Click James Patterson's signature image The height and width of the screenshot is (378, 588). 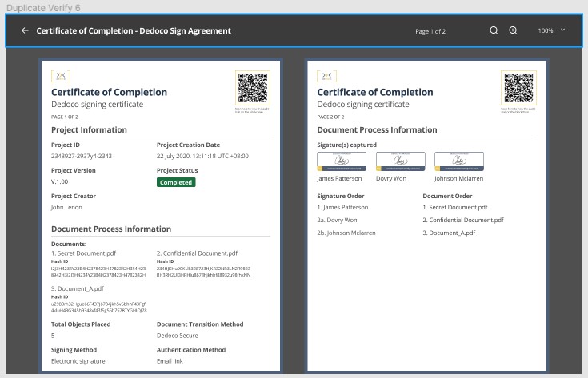(x=342, y=161)
